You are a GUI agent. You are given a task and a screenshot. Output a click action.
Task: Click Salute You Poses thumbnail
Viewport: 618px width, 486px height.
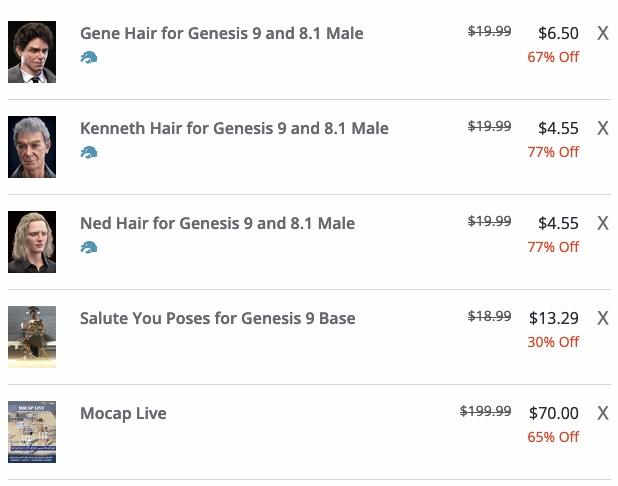pyautogui.click(x=32, y=337)
